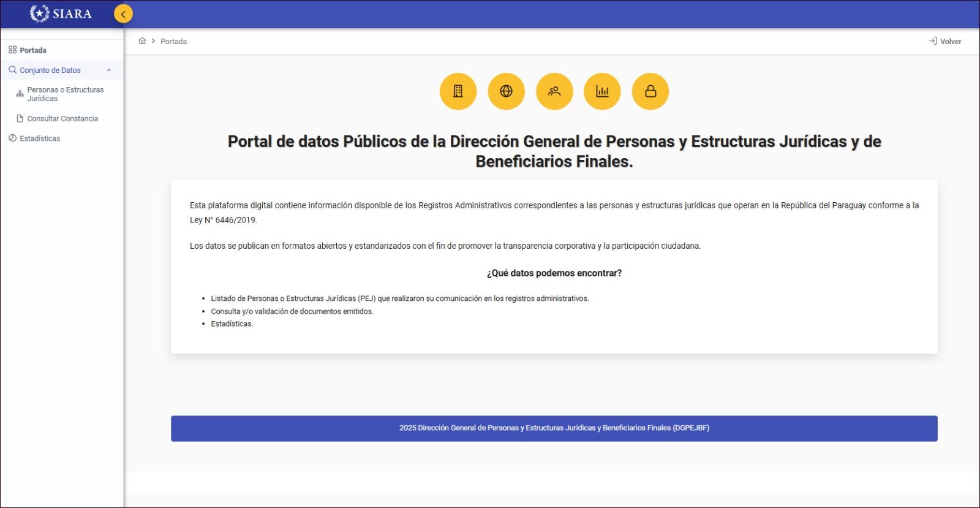This screenshot has width=980, height=508.
Task: Collapse Conjunto de Datos using its chevron
Action: click(x=109, y=70)
